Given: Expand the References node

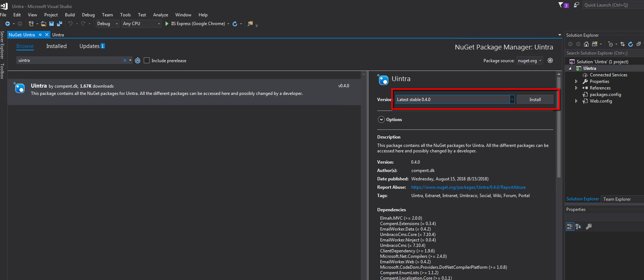Looking at the screenshot, I should coord(576,88).
